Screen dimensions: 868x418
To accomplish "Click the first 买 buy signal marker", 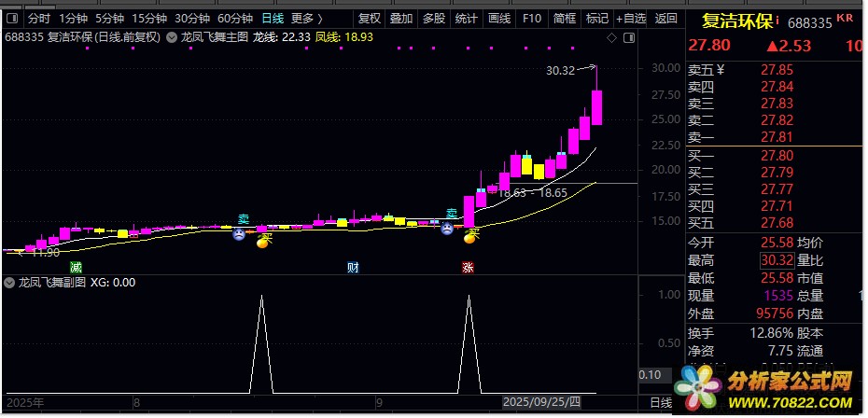I will pos(267,238).
